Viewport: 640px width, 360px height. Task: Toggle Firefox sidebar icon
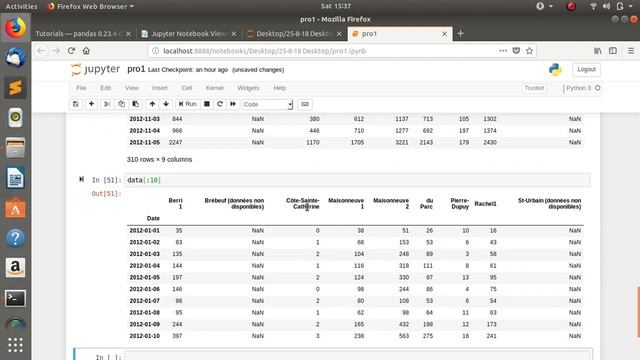tap(613, 51)
